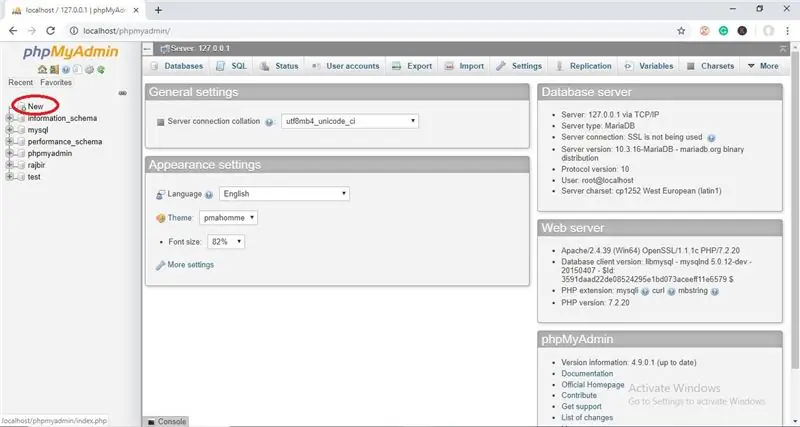800x427 pixels.
Task: Click the green reload navigation panel icon
Action: 101,70
